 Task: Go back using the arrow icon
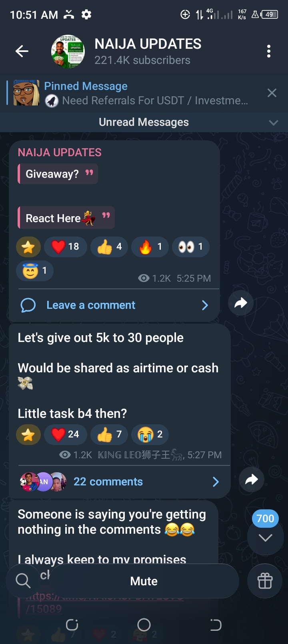22,51
